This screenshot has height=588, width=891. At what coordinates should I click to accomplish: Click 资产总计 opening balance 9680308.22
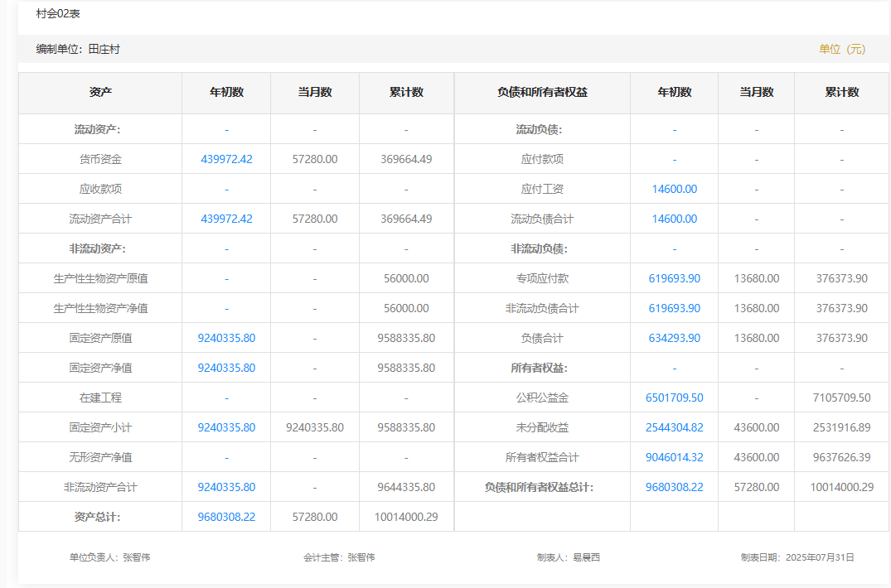226,517
